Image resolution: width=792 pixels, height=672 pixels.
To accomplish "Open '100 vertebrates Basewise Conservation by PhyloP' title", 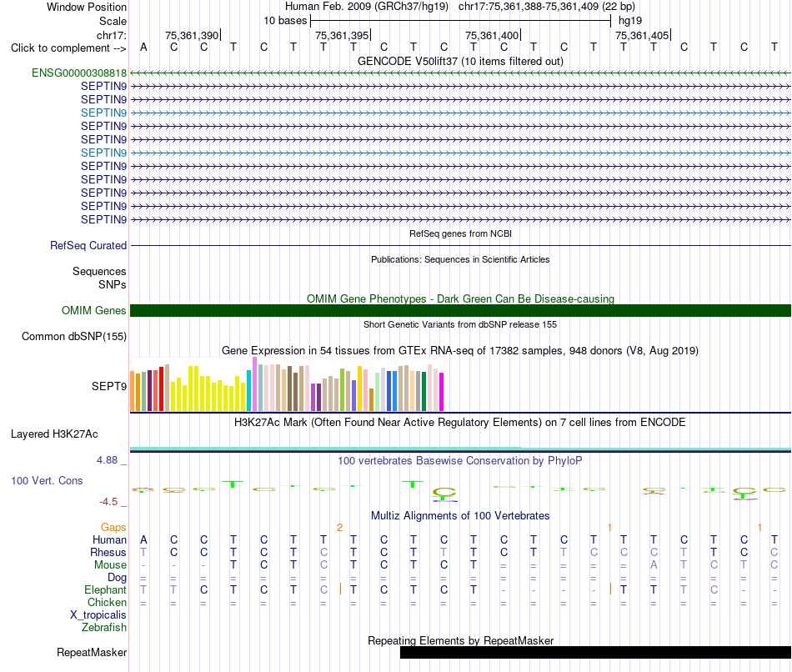I will (x=460, y=461).
